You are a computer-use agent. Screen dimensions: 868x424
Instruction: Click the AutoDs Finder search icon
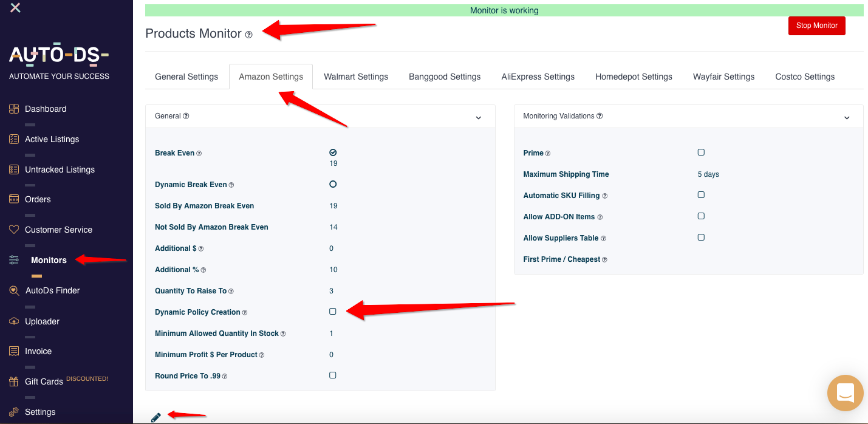14,290
